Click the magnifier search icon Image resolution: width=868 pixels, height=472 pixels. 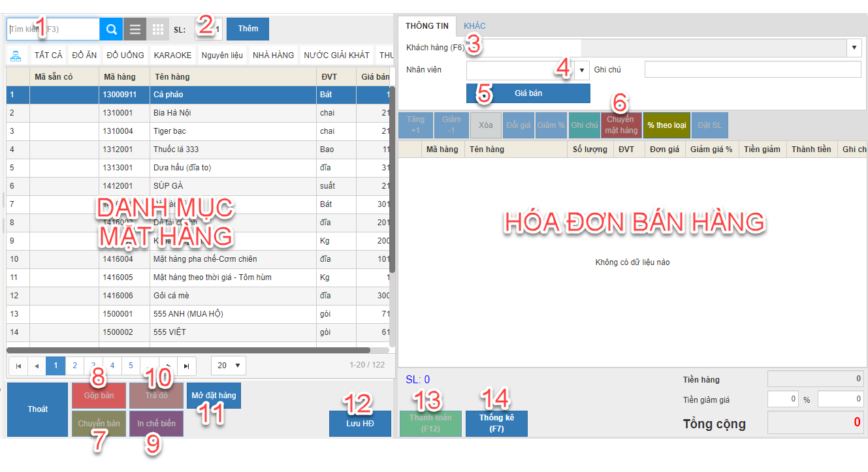click(111, 29)
